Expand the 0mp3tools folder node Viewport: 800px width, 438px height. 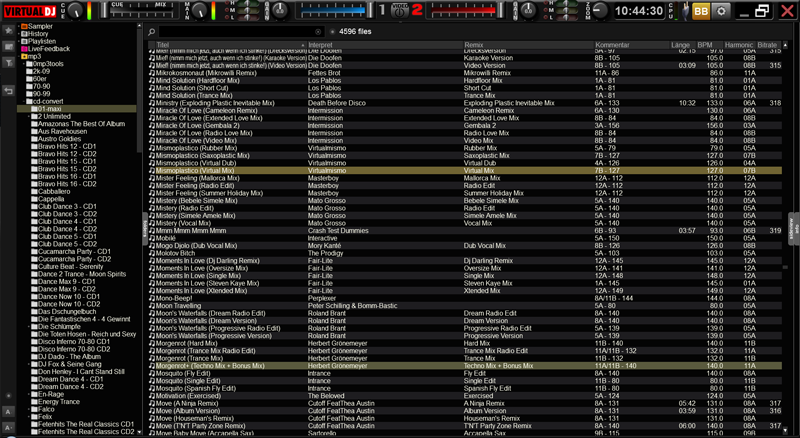tap(23, 64)
